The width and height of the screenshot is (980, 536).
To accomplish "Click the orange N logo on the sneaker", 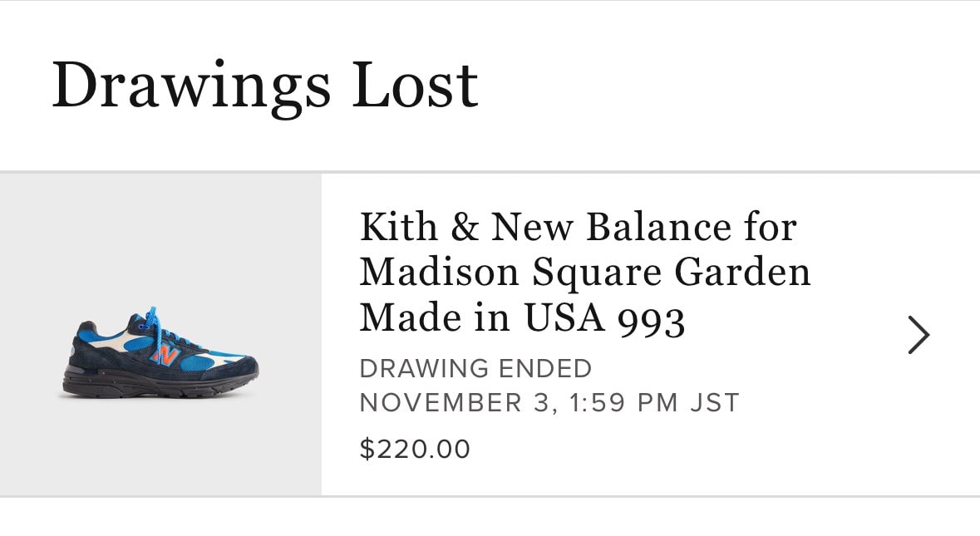I will pyautogui.click(x=165, y=356).
